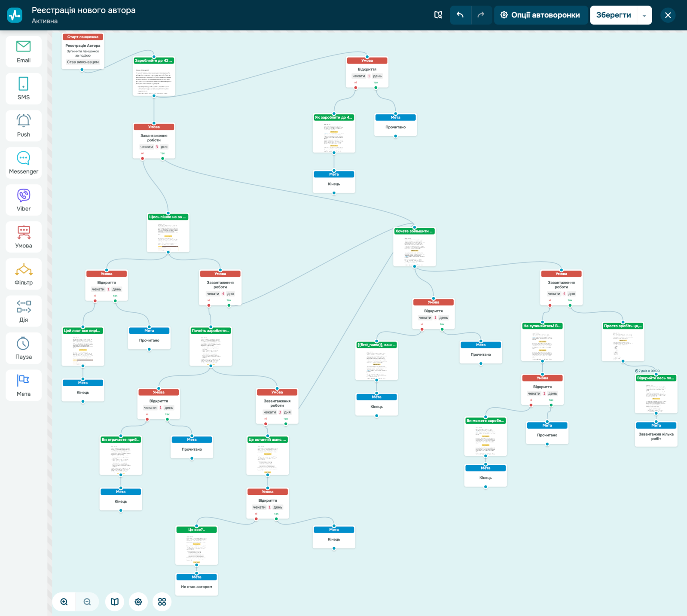Select the SMS block in sidebar

click(x=24, y=88)
